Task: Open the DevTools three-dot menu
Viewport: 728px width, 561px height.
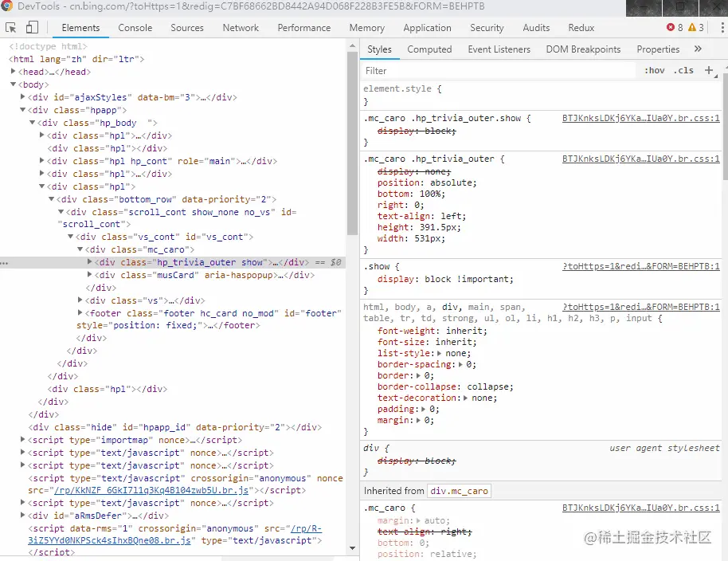Action: (x=722, y=27)
